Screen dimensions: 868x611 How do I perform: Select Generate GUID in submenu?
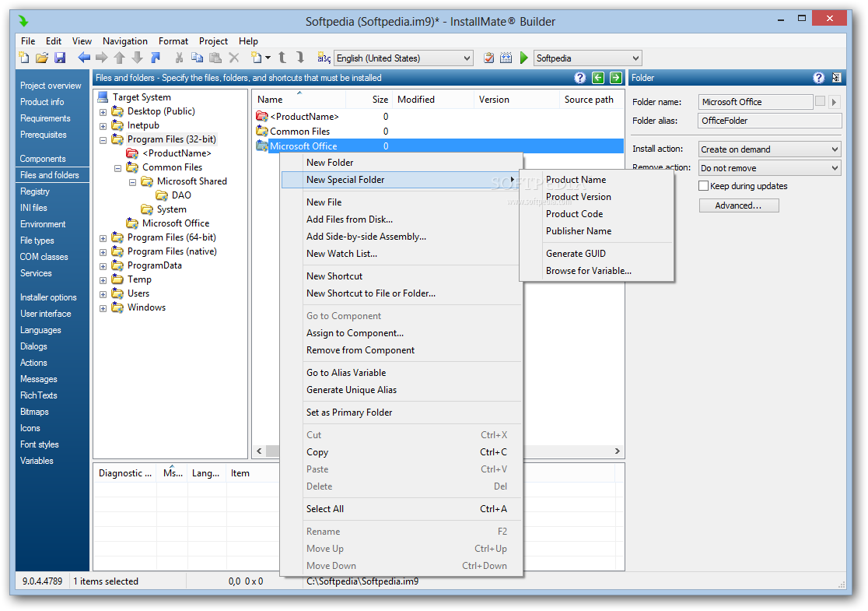[597, 254]
